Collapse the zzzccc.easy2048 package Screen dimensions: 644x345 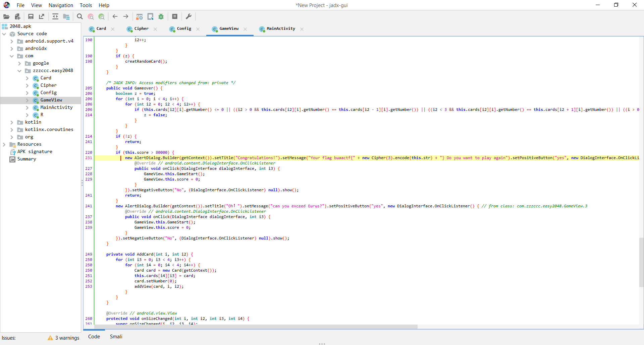click(19, 71)
